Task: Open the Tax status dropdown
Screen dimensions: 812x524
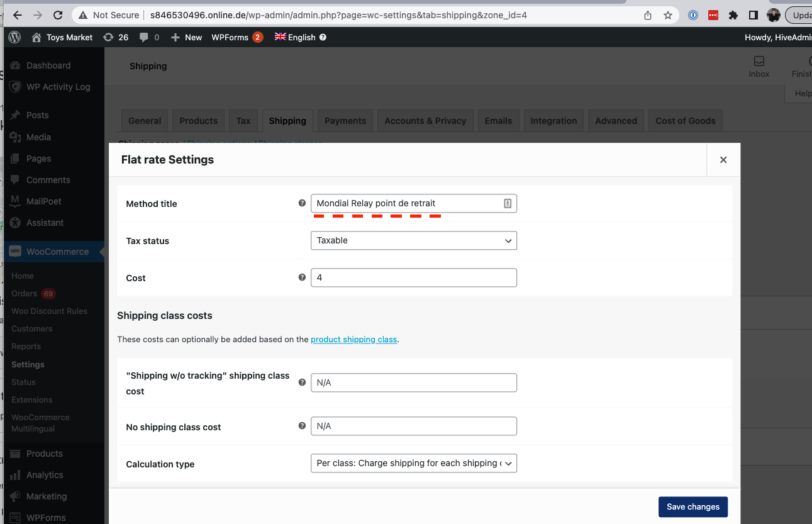Action: pos(413,240)
